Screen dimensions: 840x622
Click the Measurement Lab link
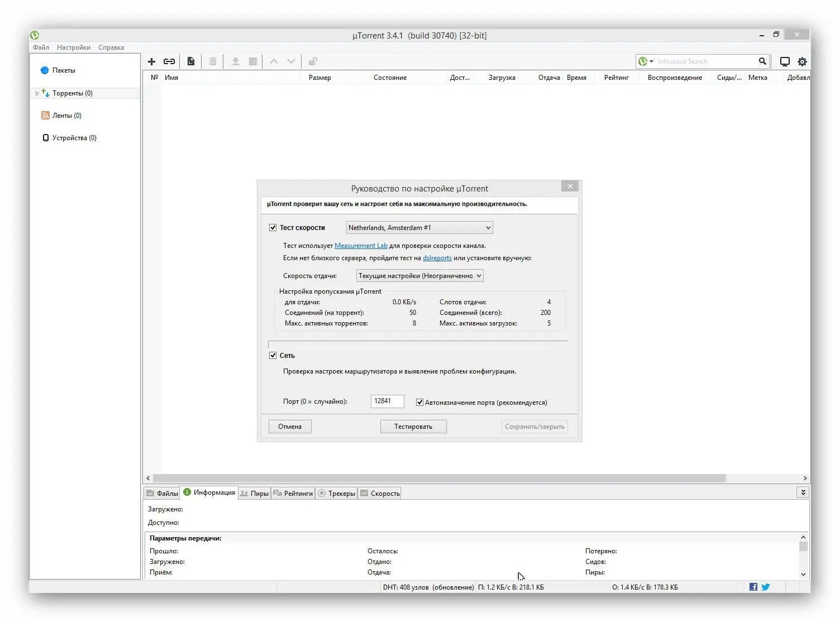pyautogui.click(x=361, y=246)
